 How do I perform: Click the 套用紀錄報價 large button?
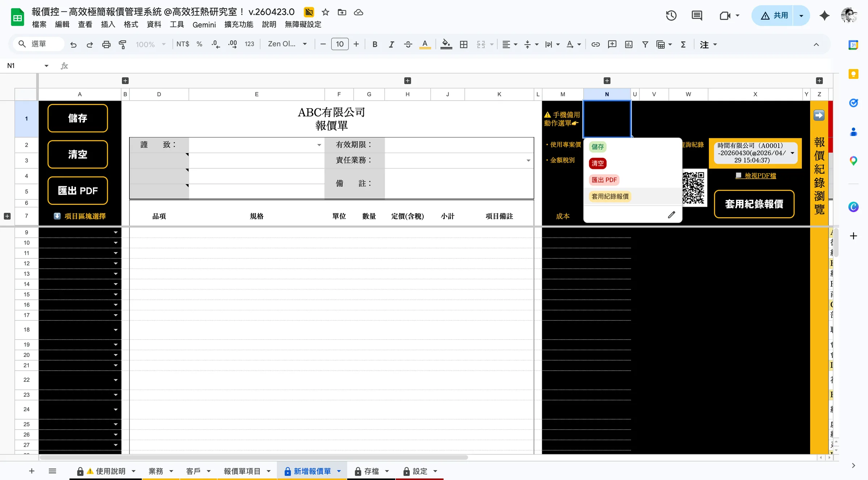754,204
